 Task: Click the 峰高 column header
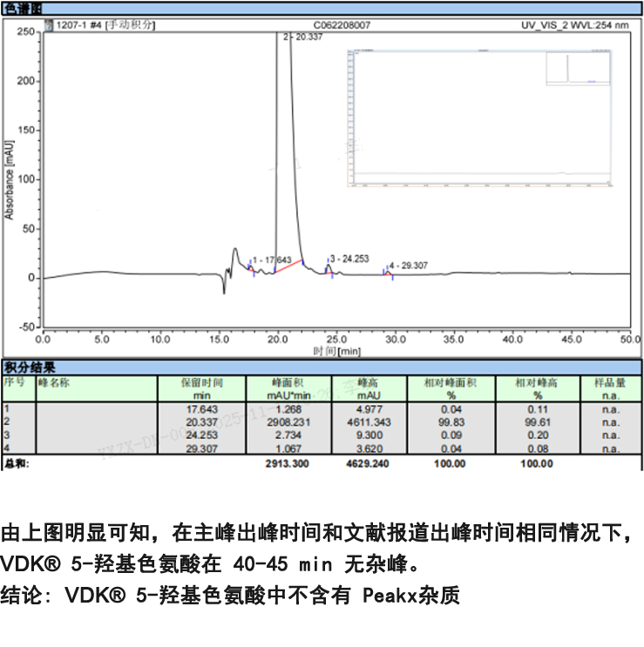tap(369, 382)
